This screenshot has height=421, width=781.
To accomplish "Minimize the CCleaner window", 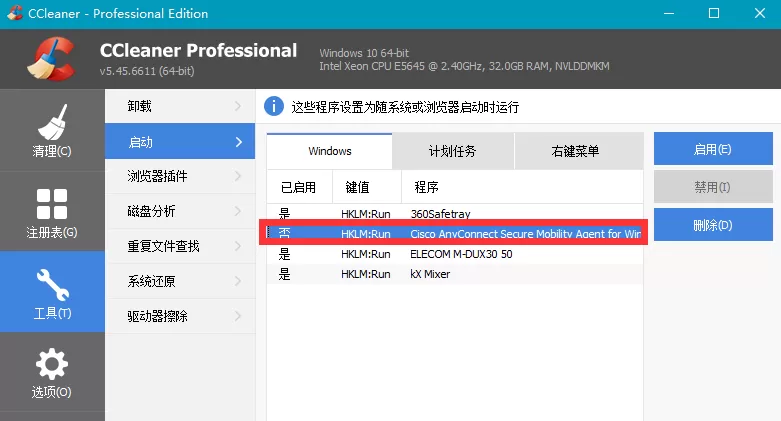I will (669, 13).
